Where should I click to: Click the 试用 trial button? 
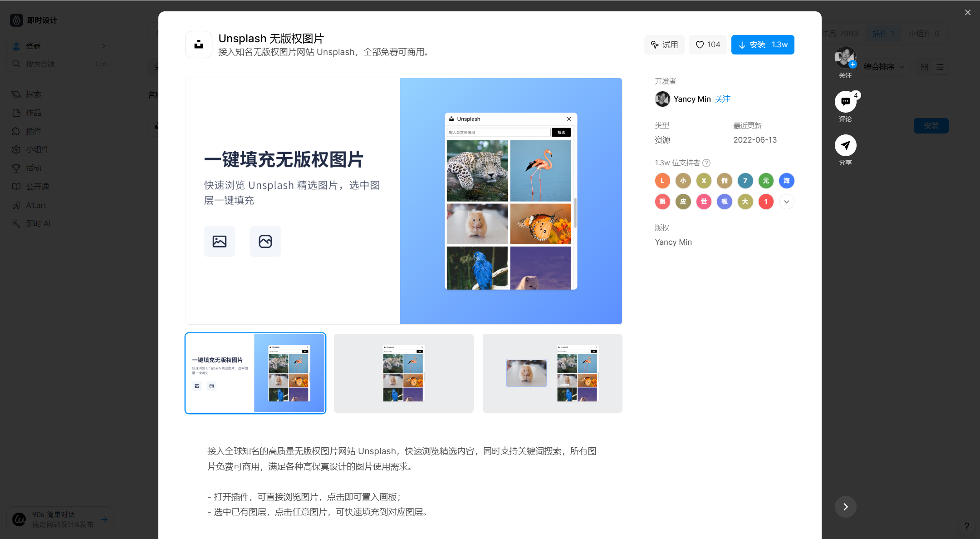664,45
